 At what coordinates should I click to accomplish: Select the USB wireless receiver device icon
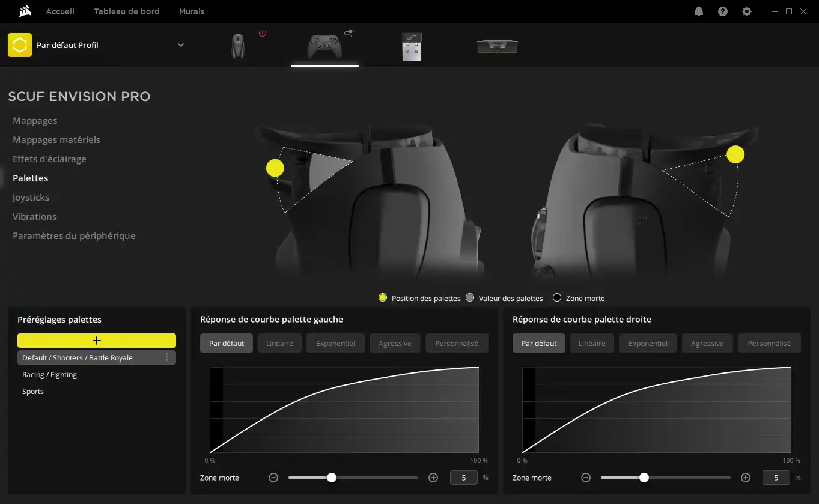pyautogui.click(x=412, y=46)
